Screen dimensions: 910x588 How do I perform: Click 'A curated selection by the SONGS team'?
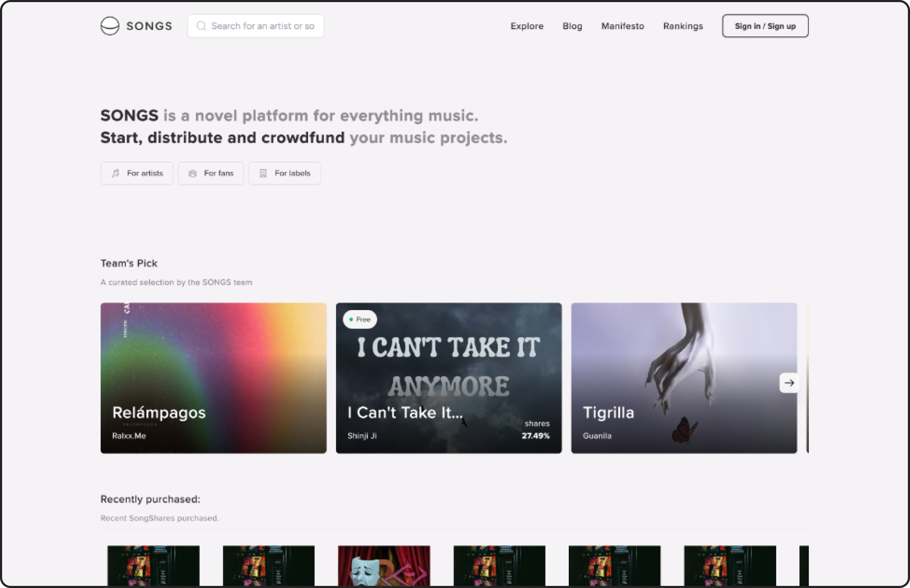pos(176,282)
